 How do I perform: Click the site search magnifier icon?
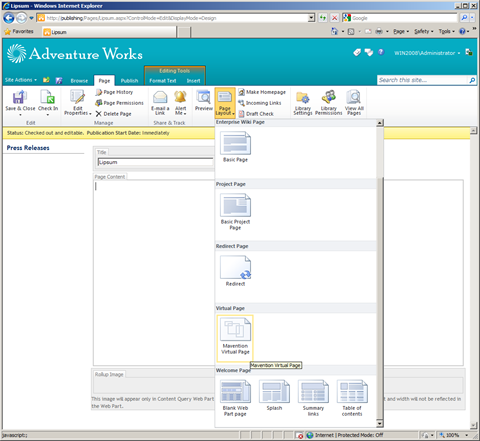click(x=472, y=80)
